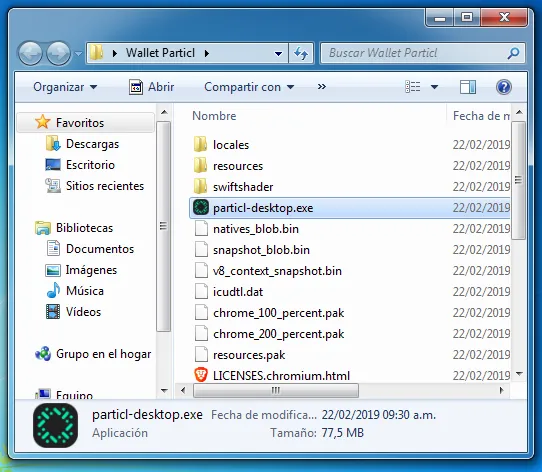Click the file list scroll up arrow
Screen dimensions: 542x472
click(518, 112)
